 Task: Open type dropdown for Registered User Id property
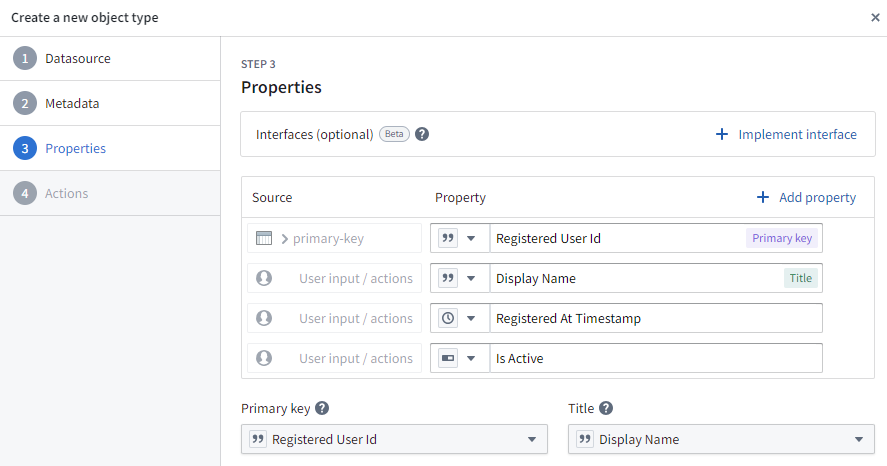click(x=460, y=238)
